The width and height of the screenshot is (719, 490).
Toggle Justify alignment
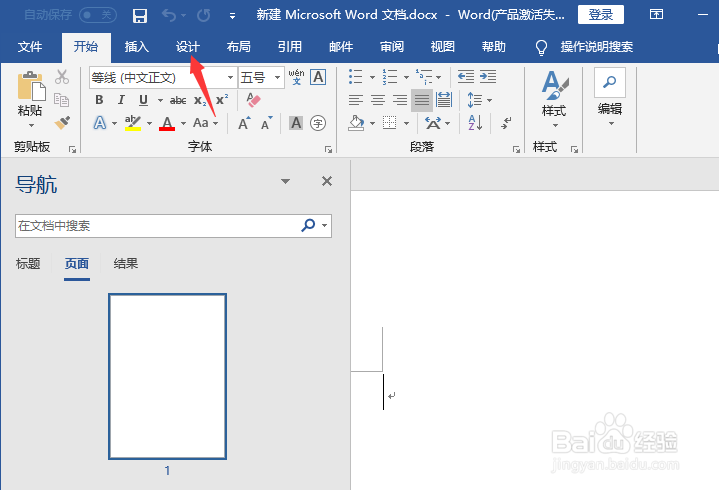[422, 100]
